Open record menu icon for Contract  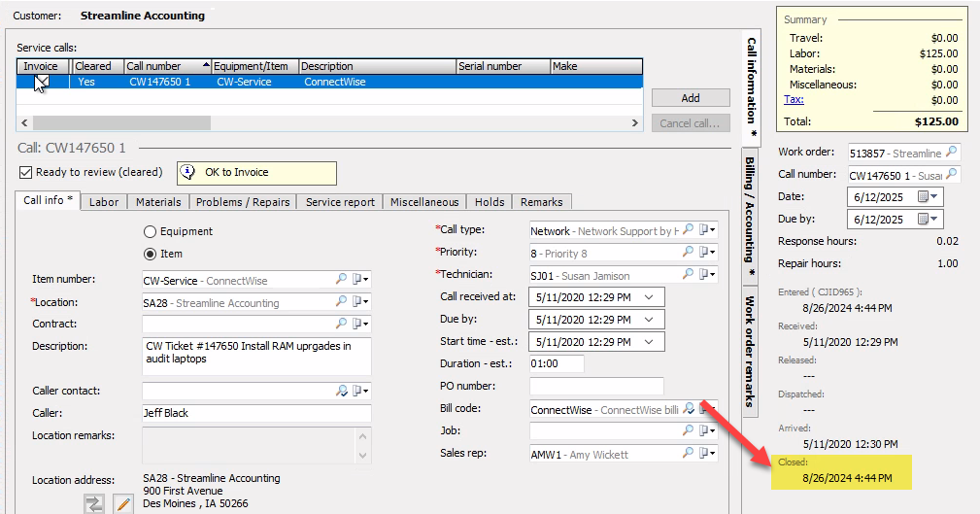[360, 324]
